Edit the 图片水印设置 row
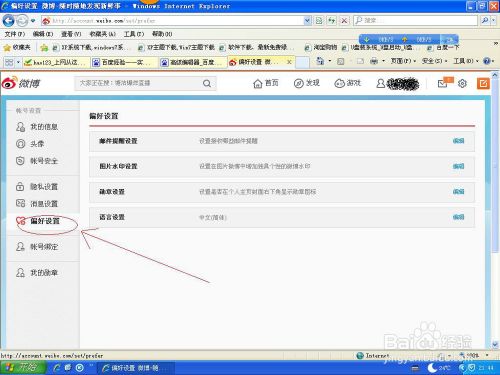Image resolution: width=500 pixels, height=375 pixels. (x=459, y=166)
